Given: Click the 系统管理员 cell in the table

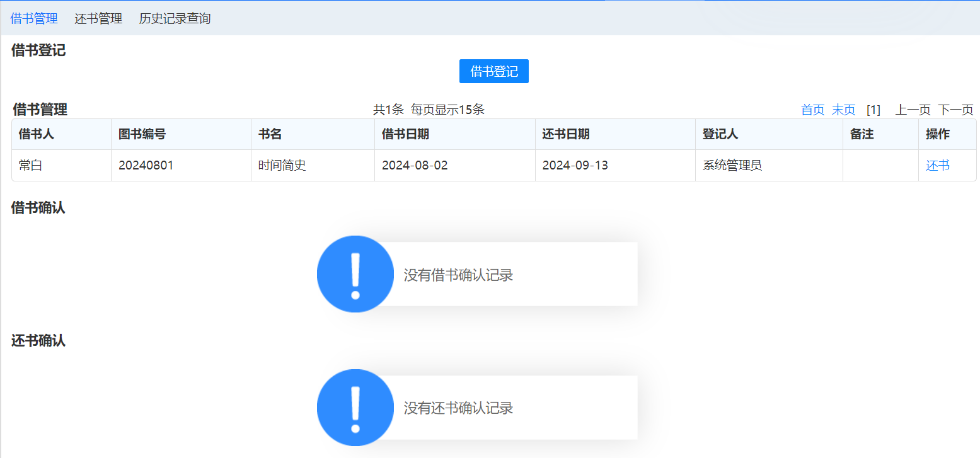Looking at the screenshot, I should point(732,166).
